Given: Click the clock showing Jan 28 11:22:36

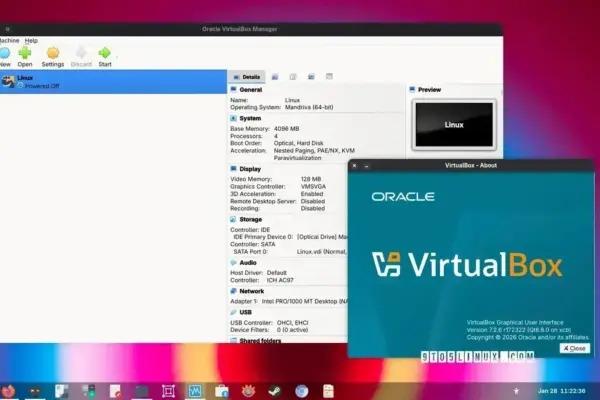Looking at the screenshot, I should tap(561, 391).
